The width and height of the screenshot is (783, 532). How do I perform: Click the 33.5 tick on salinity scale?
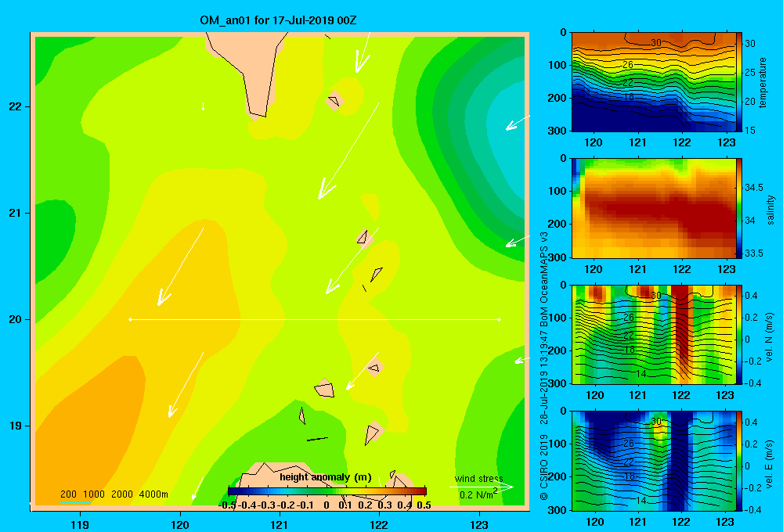tap(753, 253)
